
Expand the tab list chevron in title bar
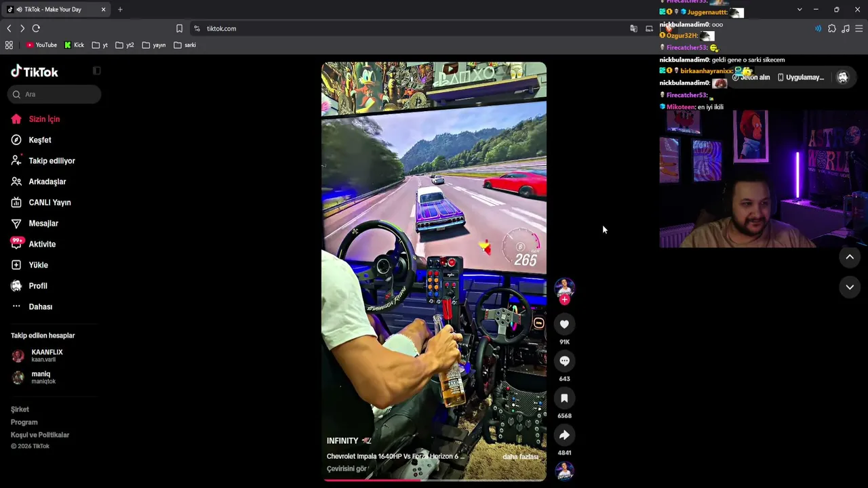click(x=800, y=9)
